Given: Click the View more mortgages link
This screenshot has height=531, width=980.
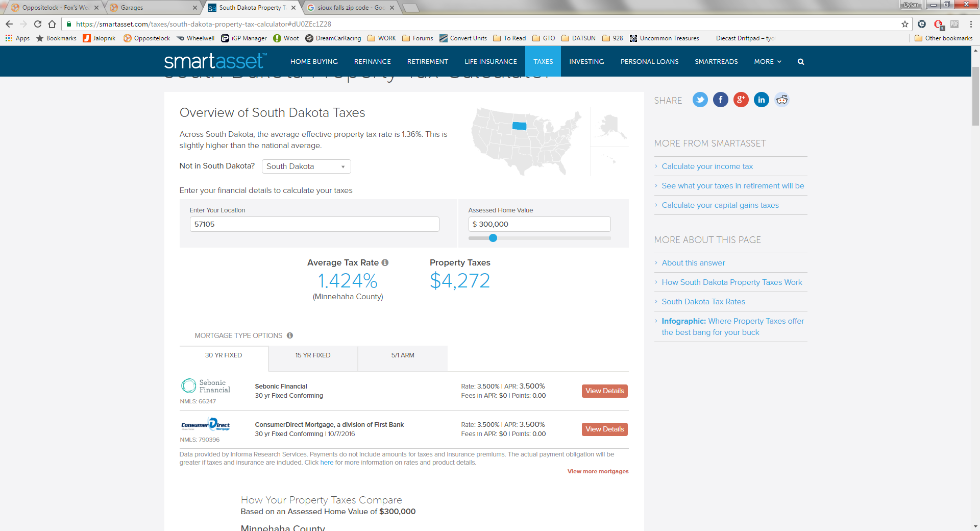Looking at the screenshot, I should coord(598,471).
